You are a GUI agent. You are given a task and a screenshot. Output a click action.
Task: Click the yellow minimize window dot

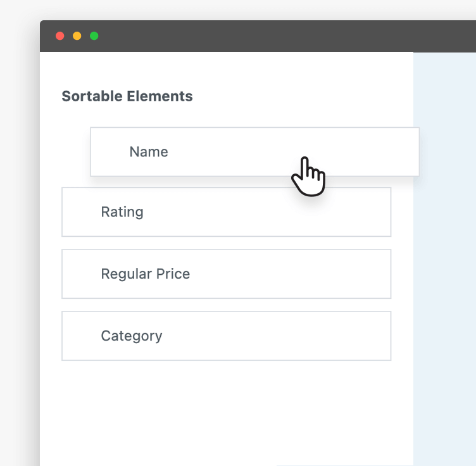[x=77, y=36]
